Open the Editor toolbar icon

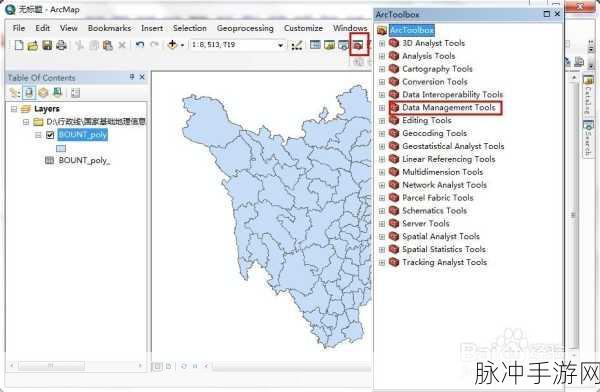pyautogui.click(x=297, y=46)
